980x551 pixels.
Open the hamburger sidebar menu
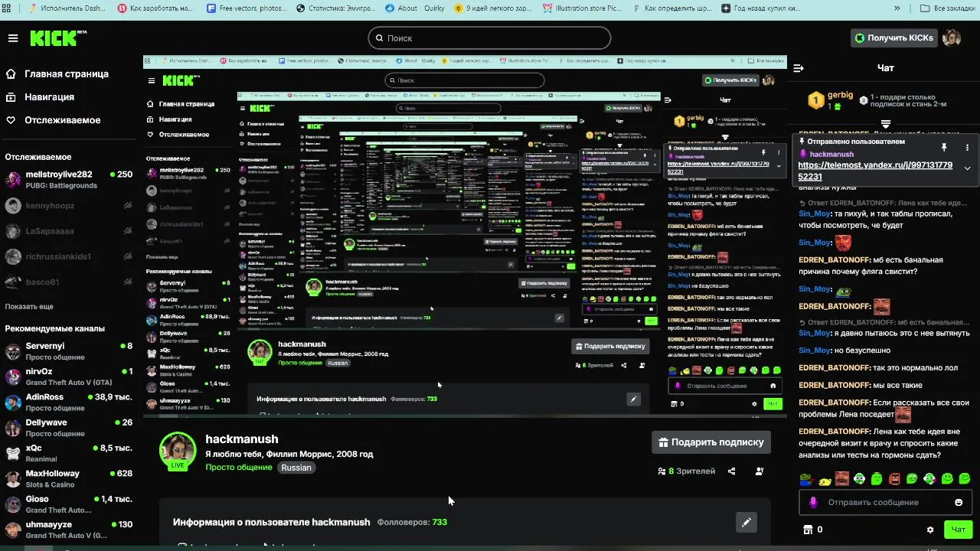pyautogui.click(x=12, y=38)
